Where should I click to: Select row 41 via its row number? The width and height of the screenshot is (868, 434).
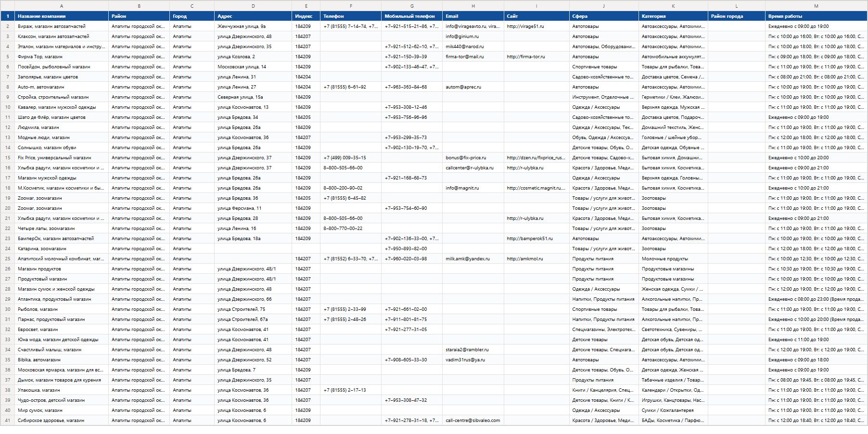tap(8, 421)
